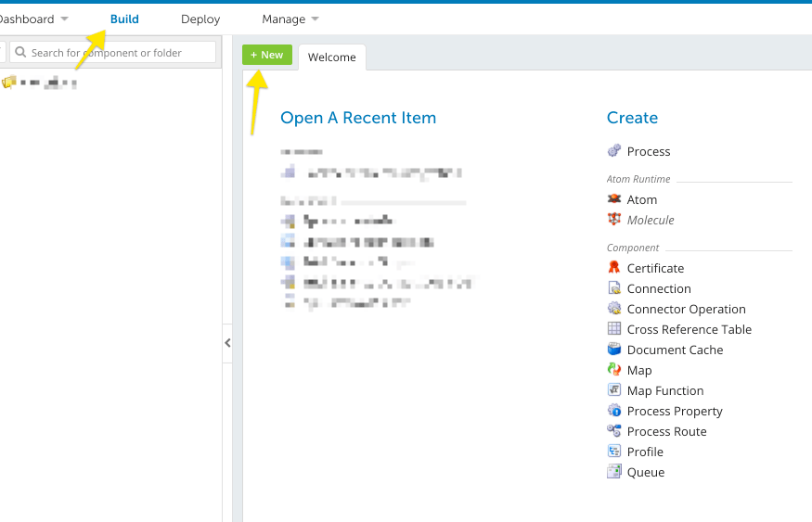Click the Queue icon
Image resolution: width=812 pixels, height=522 pixels.
pyautogui.click(x=613, y=472)
